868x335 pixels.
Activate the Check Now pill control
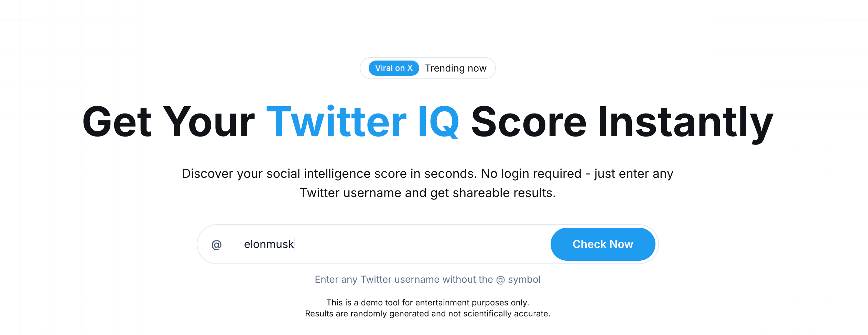603,244
